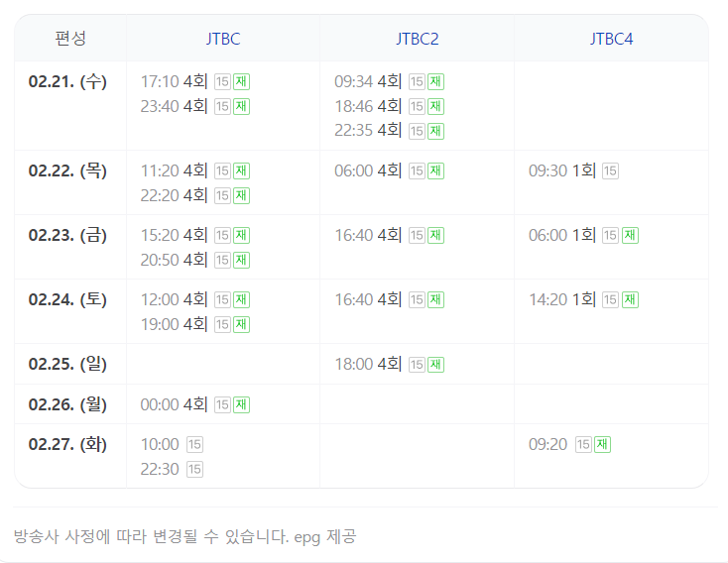Select the 22:30 JTBC airing on 02.27

coord(160,469)
